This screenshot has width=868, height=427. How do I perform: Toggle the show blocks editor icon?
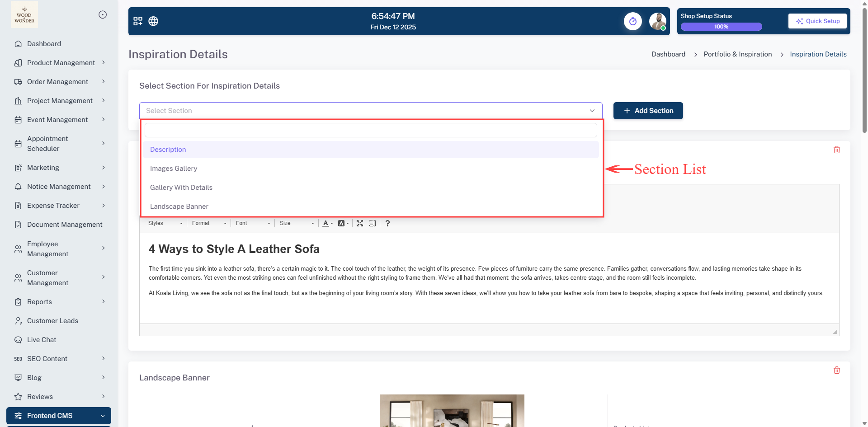pos(373,223)
